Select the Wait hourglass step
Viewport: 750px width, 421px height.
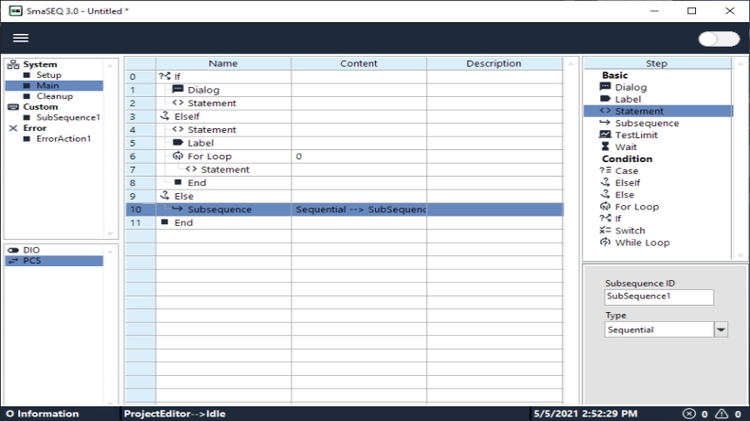pyautogui.click(x=605, y=147)
